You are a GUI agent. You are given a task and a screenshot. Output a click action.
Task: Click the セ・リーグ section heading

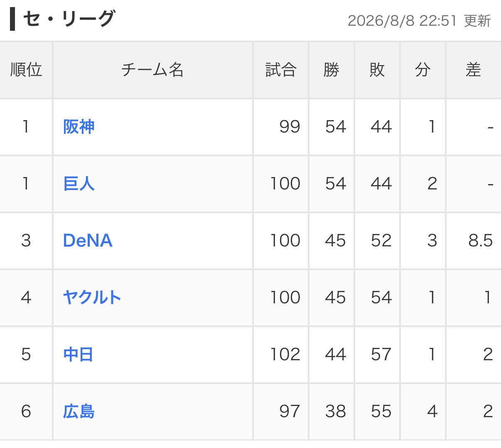pyautogui.click(x=69, y=19)
